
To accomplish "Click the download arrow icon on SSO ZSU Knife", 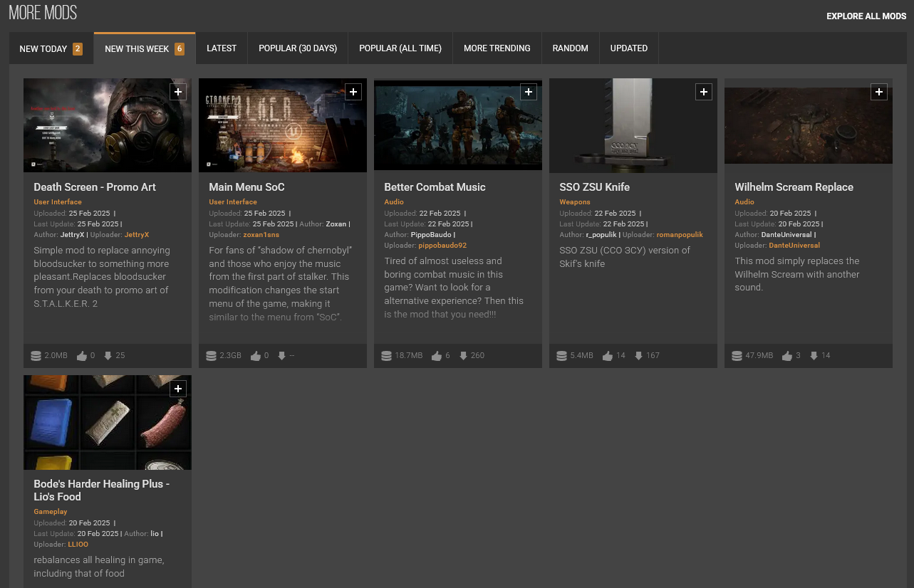I will (638, 355).
